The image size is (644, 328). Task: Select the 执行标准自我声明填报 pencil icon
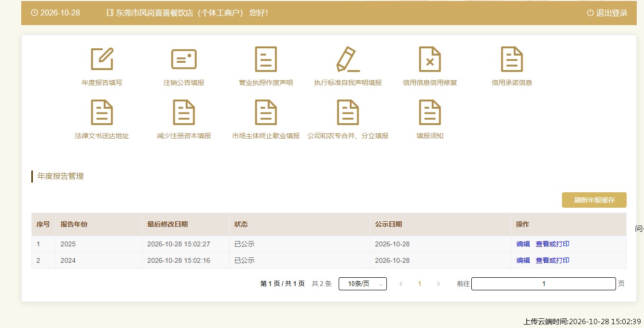tap(348, 59)
